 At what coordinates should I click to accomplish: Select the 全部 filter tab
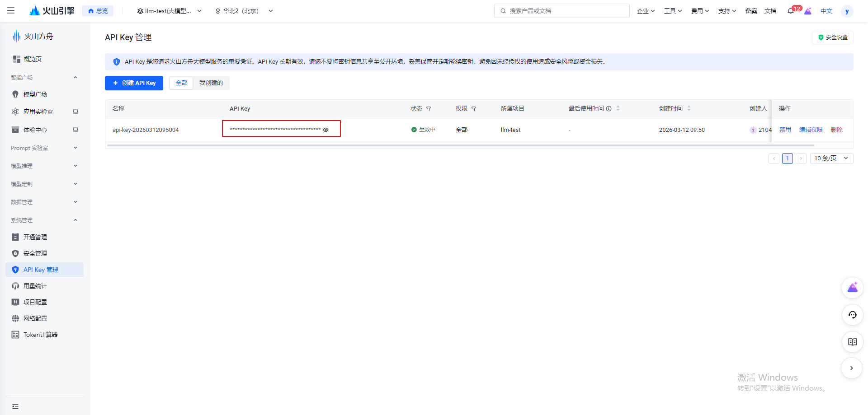[x=181, y=83]
